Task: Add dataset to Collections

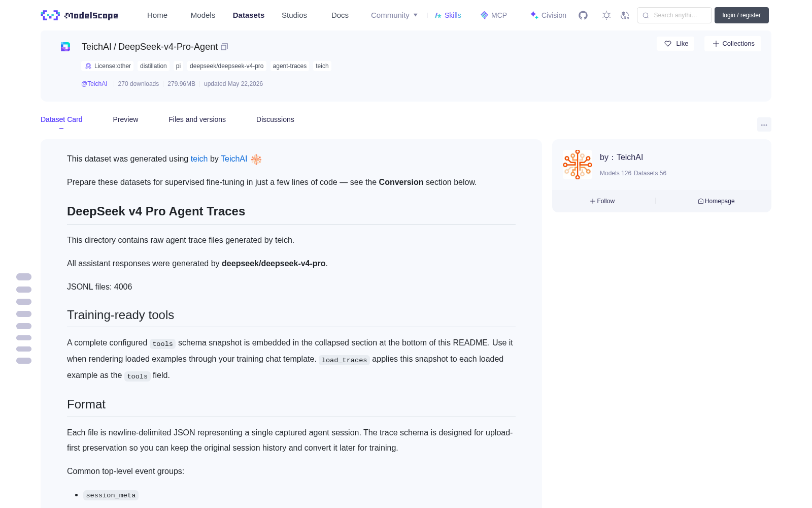Action: [733, 44]
